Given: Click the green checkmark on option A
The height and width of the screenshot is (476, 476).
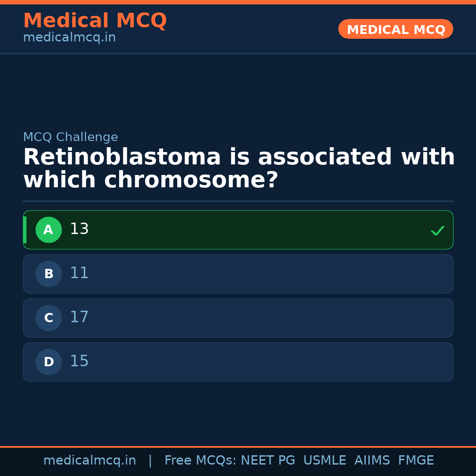Looking at the screenshot, I should 437,231.
